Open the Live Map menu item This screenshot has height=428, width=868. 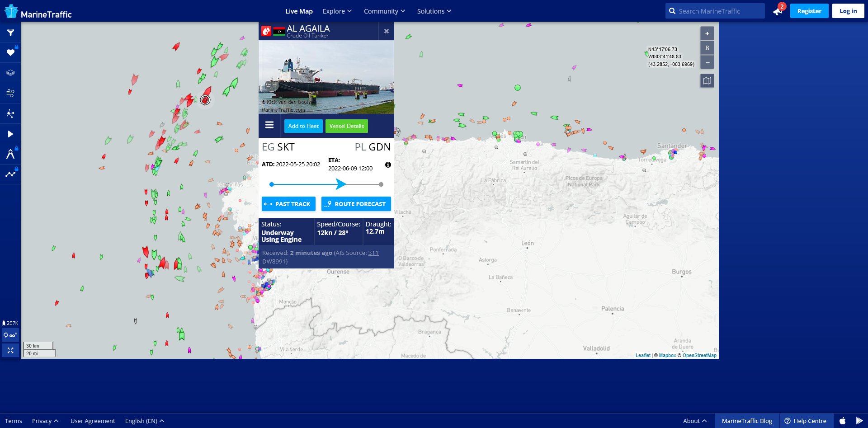point(299,11)
